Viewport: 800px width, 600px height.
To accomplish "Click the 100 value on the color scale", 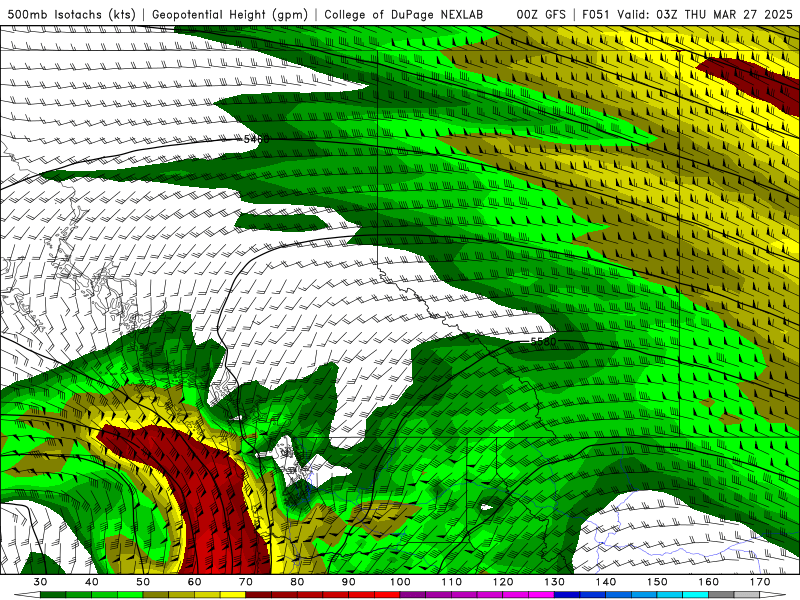I will pyautogui.click(x=401, y=582).
